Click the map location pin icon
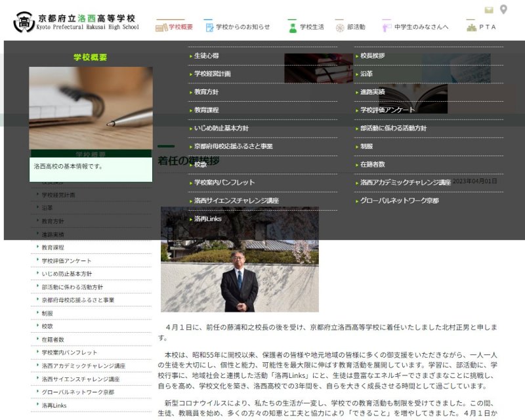Viewport: 525px width, 420px height. point(503,9)
